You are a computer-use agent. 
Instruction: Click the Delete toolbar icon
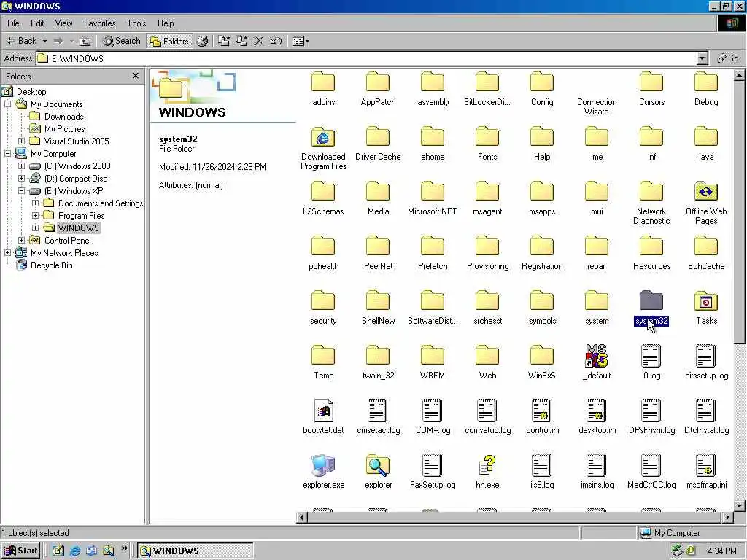tap(259, 41)
